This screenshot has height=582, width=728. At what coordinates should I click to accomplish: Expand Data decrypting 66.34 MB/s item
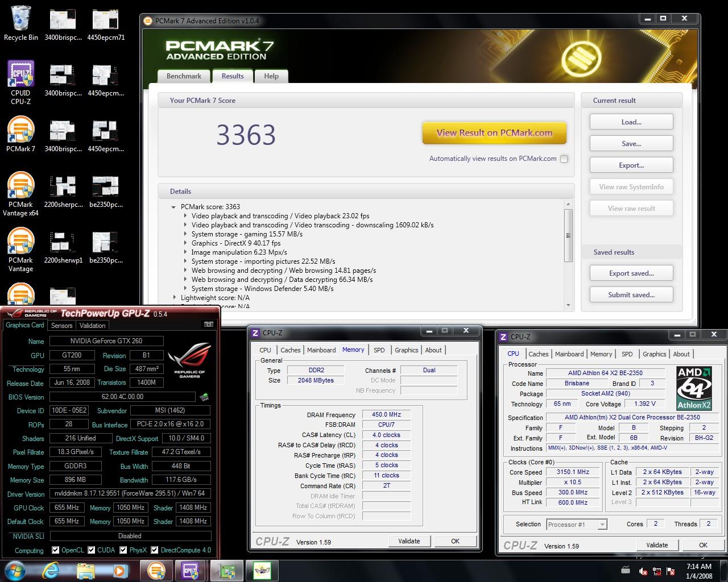[x=185, y=280]
